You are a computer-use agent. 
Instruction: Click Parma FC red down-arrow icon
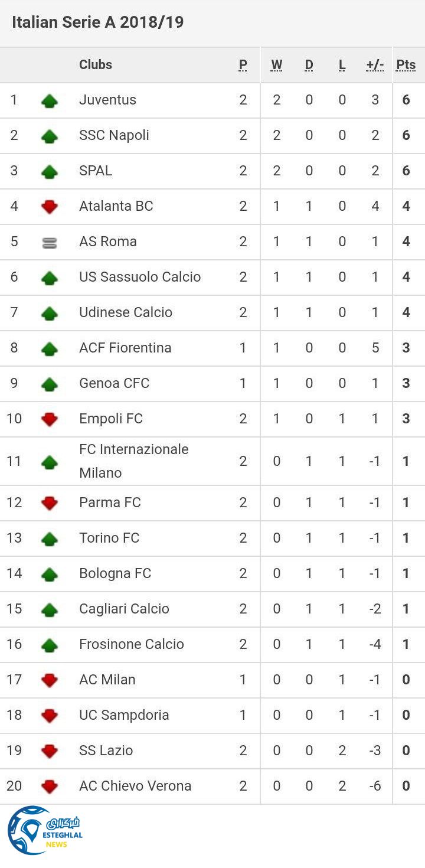(x=50, y=503)
